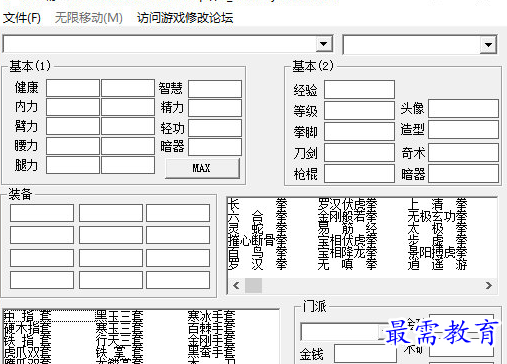Viewport: 507px width, 364px height.
Task: Click the 轻功 input field
Action: pyautogui.click(x=215, y=128)
